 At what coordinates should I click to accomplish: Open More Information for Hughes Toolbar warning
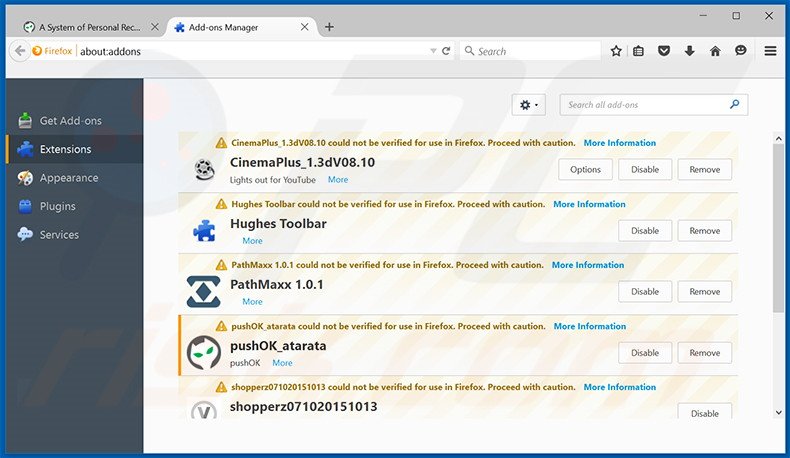589,204
